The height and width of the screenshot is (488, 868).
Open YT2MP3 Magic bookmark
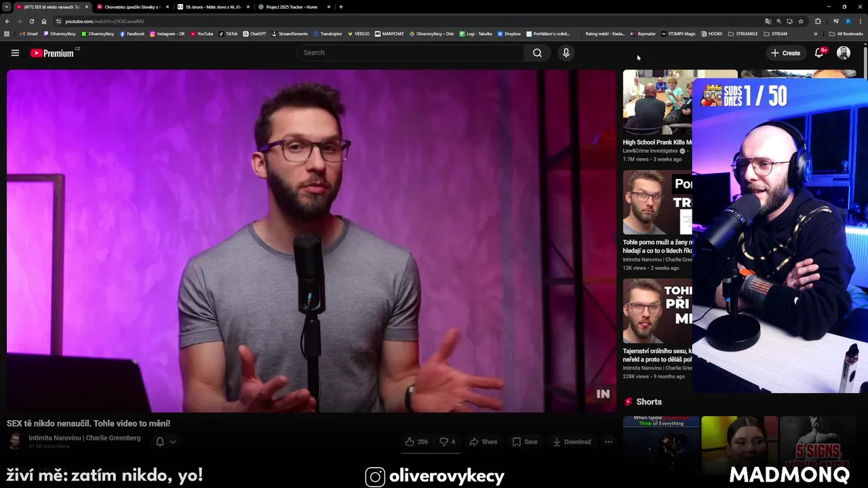pos(678,33)
